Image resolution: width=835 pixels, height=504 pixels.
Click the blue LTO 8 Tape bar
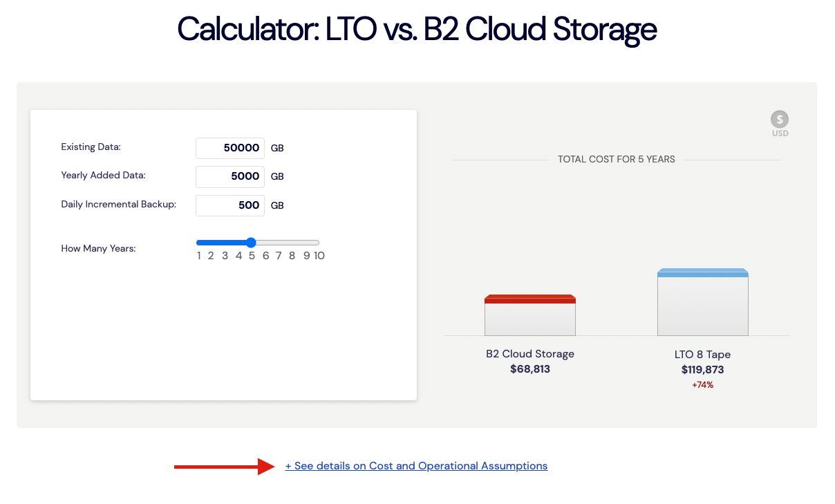click(703, 301)
